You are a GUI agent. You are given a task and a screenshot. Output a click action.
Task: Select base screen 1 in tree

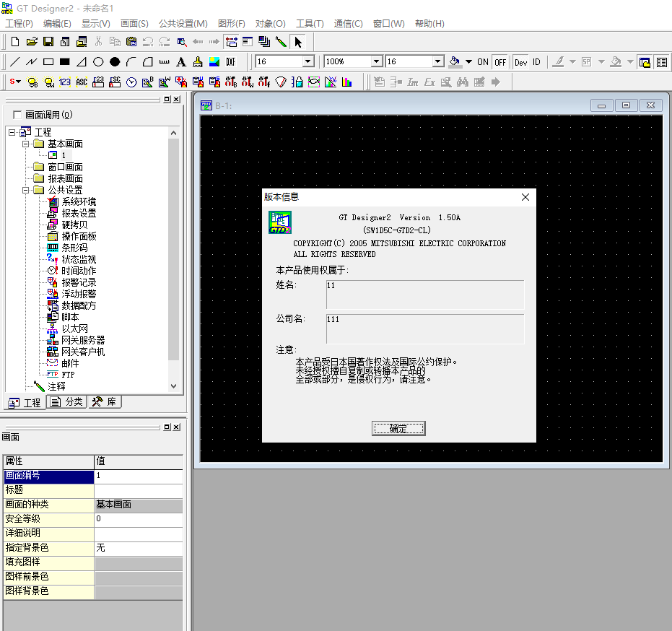coord(64,155)
